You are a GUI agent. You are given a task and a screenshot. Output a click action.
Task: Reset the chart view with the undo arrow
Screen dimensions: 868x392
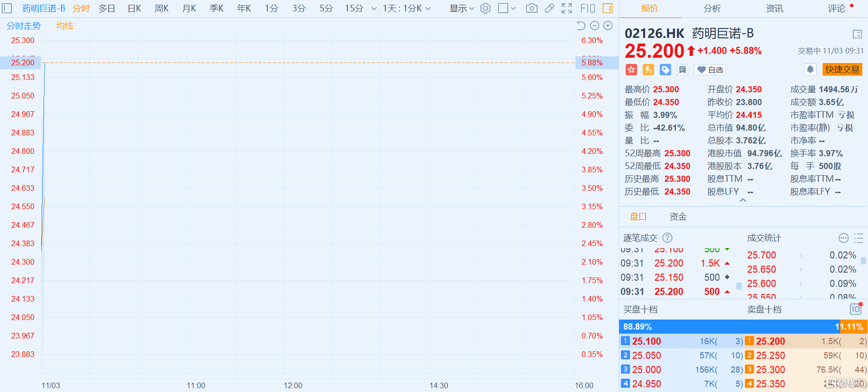(x=581, y=26)
